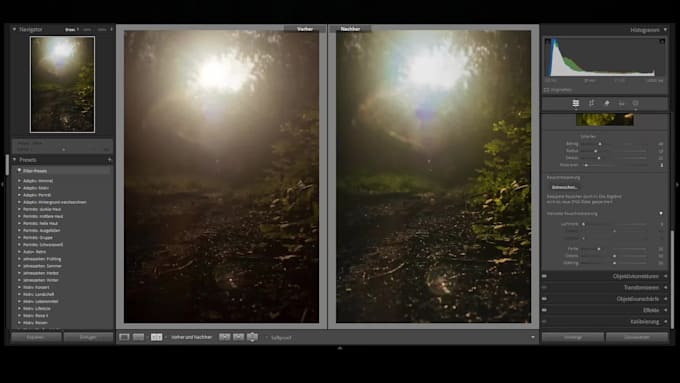Expand the Porträts: Gruppe preset group

19,238
